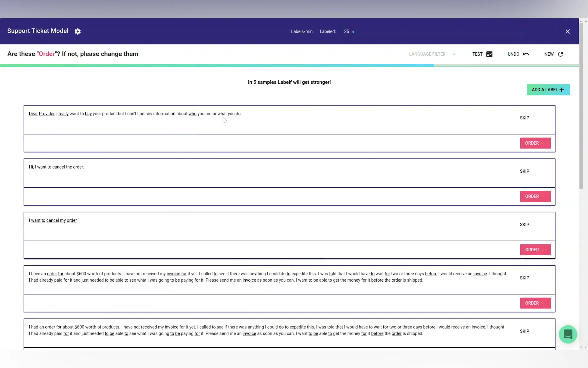Open the chat support bubble icon
Screen dimensions: 588x368
coord(568,334)
